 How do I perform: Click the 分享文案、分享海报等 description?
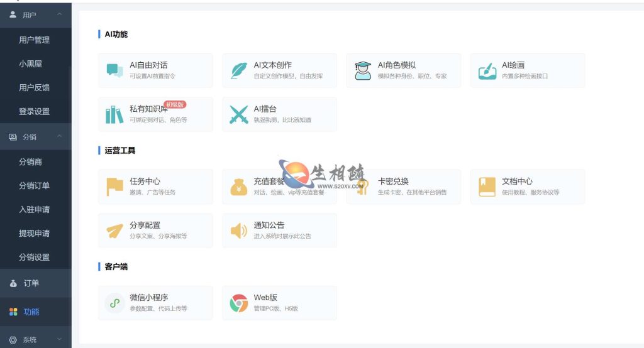tap(158, 236)
